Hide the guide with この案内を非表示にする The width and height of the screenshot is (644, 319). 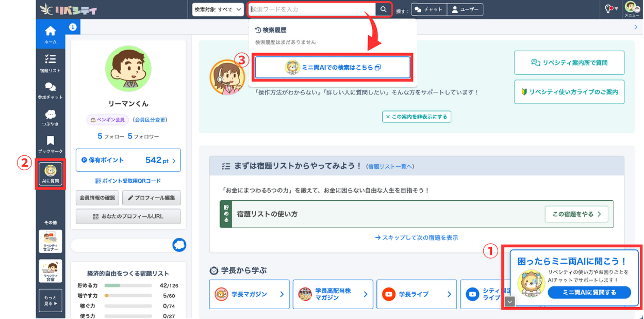[x=417, y=117]
